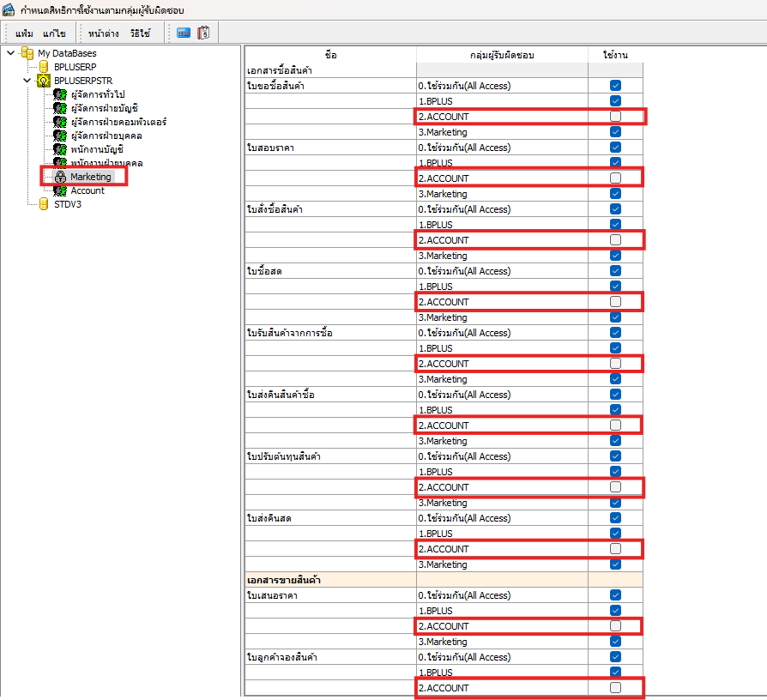Click the lightbulb icon beside BPLUSERPSTR
Viewport: 767px width, 700px height.
coord(44,81)
